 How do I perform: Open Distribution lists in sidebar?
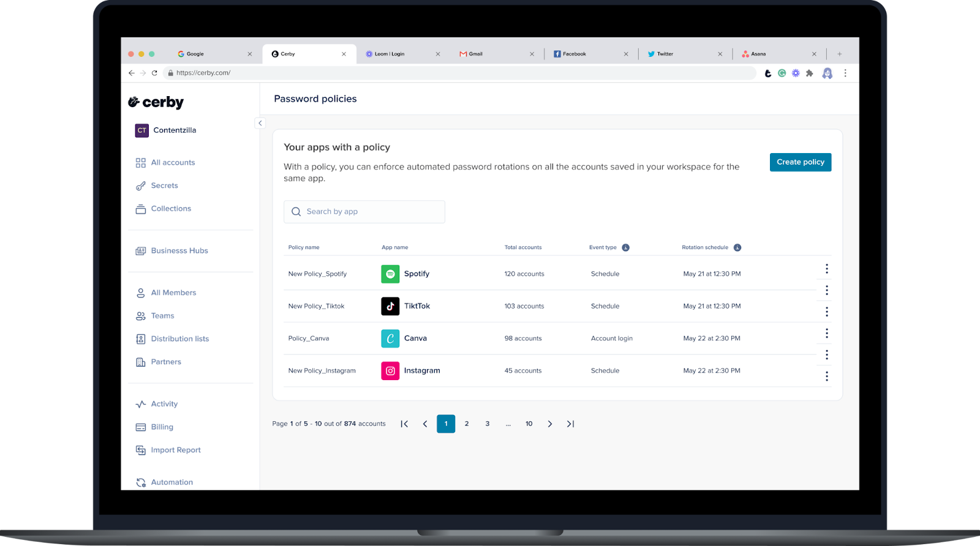[172, 339]
